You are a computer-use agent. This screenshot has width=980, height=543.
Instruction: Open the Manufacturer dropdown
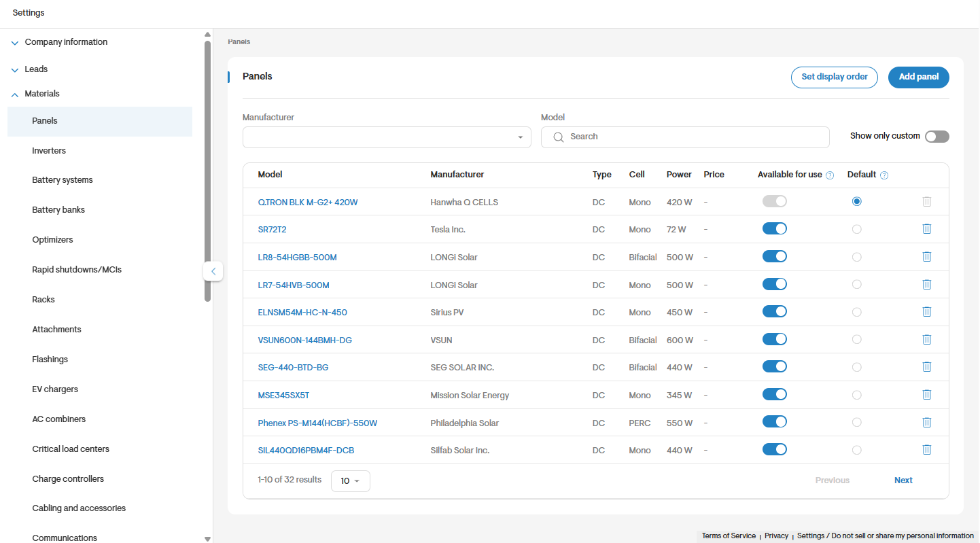point(387,137)
